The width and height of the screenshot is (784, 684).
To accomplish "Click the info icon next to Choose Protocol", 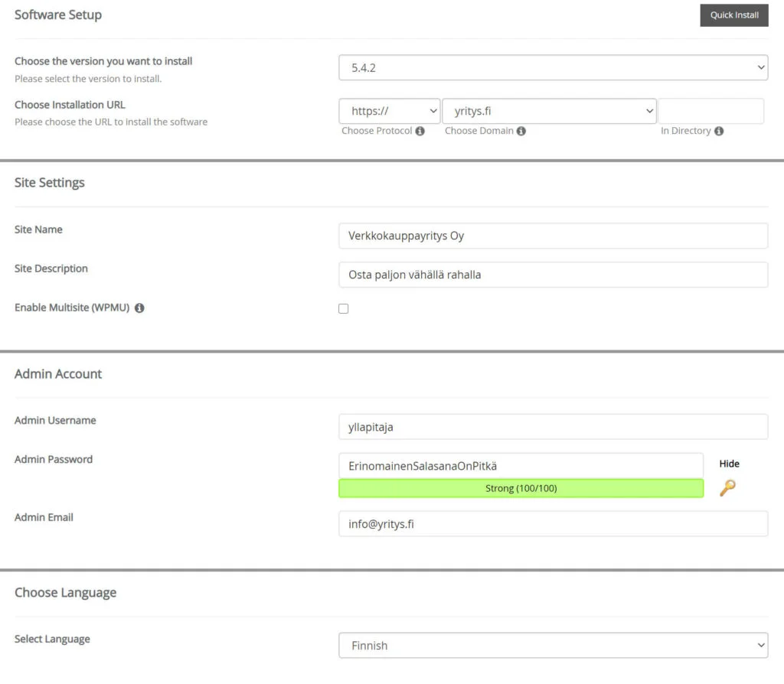I will 420,131.
